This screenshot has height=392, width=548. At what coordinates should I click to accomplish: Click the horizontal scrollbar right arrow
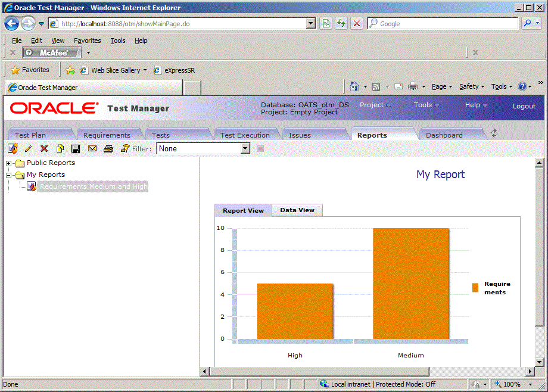(x=530, y=371)
